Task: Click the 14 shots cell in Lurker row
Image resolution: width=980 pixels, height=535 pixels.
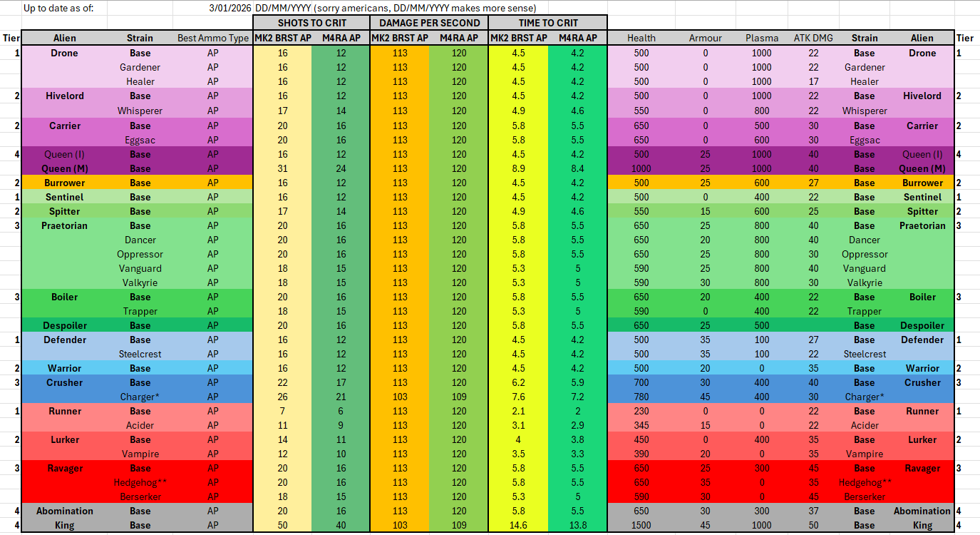Action: coord(282,439)
